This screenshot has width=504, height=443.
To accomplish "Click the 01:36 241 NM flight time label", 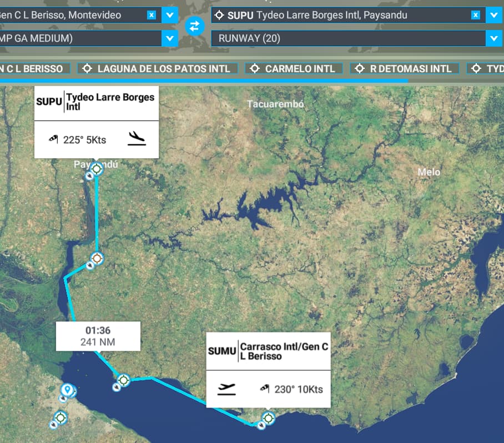I will (x=98, y=336).
